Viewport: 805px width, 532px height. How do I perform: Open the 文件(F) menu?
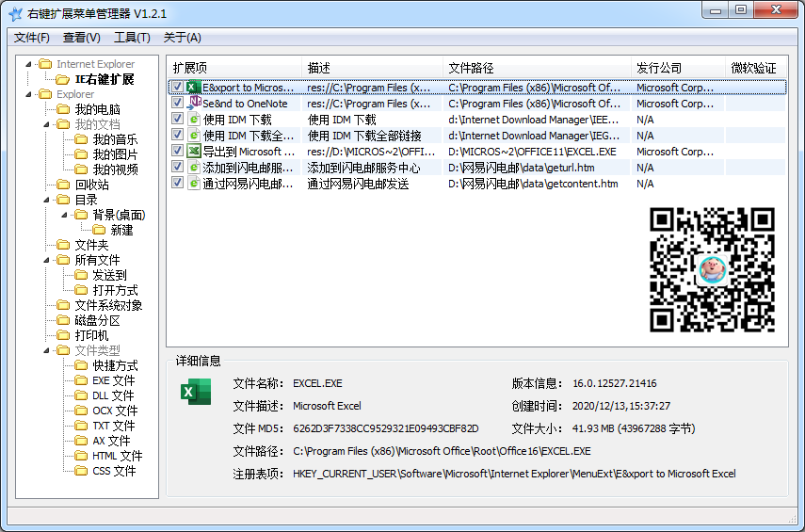coord(32,38)
